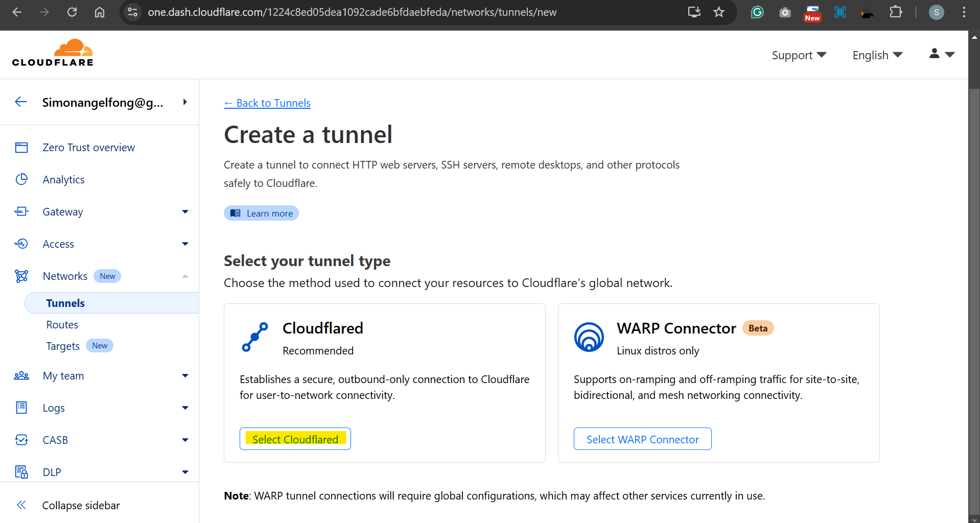The image size is (980, 523).
Task: Expand the My team menu chevron
Action: coord(185,376)
